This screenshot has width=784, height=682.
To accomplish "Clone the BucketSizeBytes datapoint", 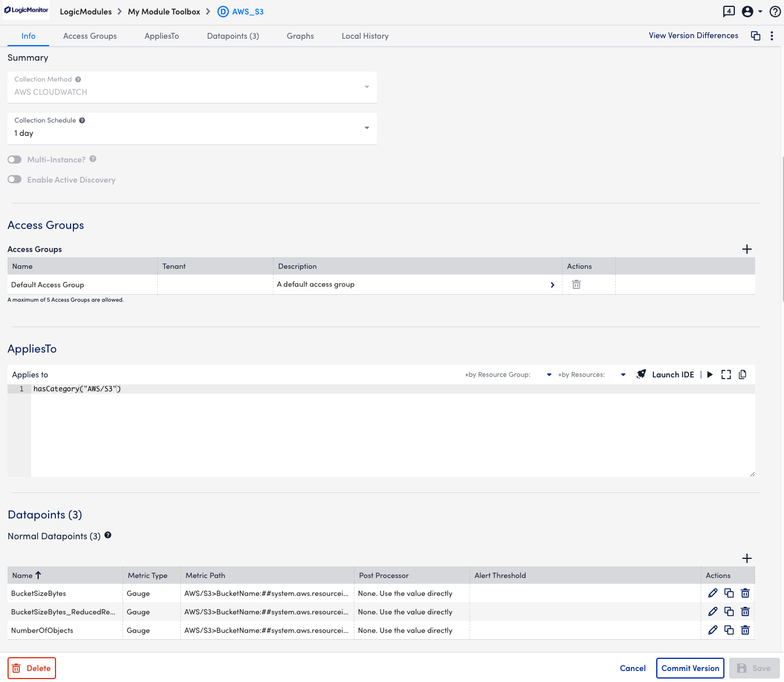I will coord(729,593).
